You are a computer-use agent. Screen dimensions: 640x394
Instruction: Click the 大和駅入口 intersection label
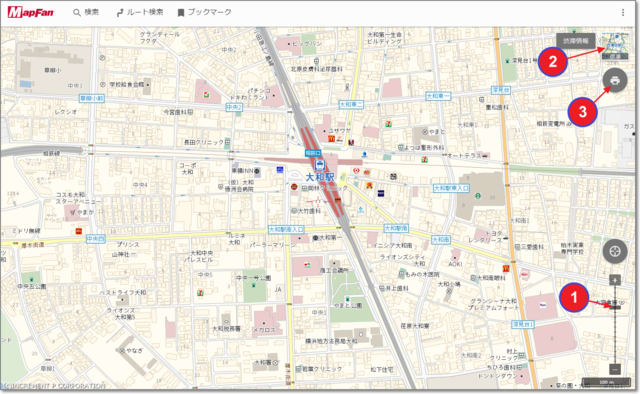tap(286, 229)
